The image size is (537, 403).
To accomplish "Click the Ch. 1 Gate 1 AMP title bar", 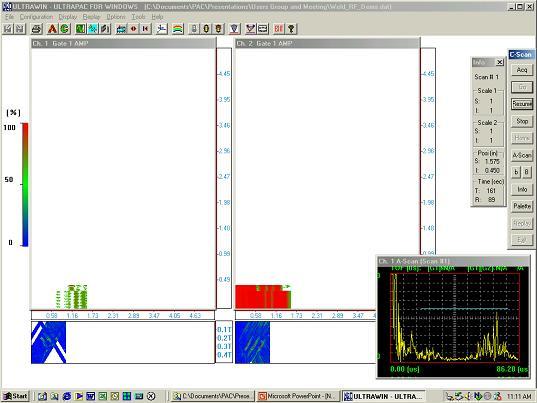I will [x=123, y=43].
